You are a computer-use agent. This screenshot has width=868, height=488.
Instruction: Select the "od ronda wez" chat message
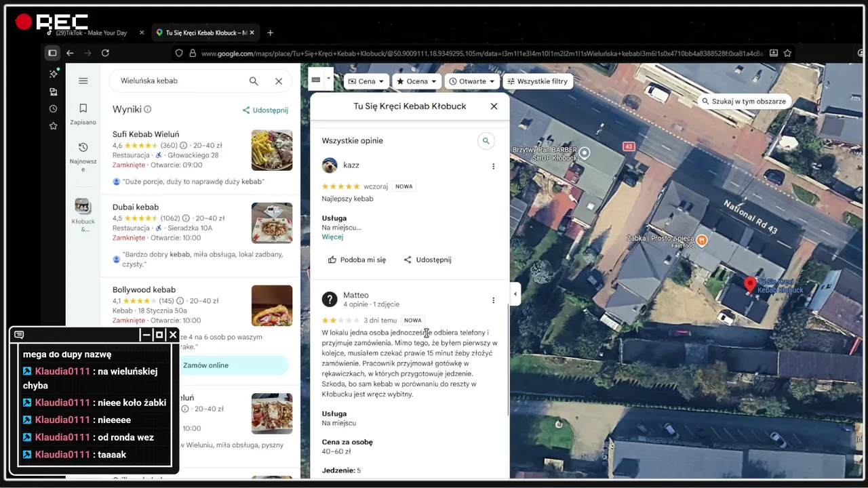[125, 437]
